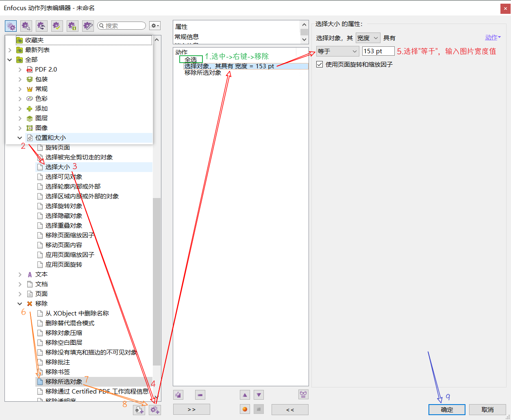The width and height of the screenshot is (511, 420).
Task: Select the 移除批注 action
Action: [x=58, y=362]
